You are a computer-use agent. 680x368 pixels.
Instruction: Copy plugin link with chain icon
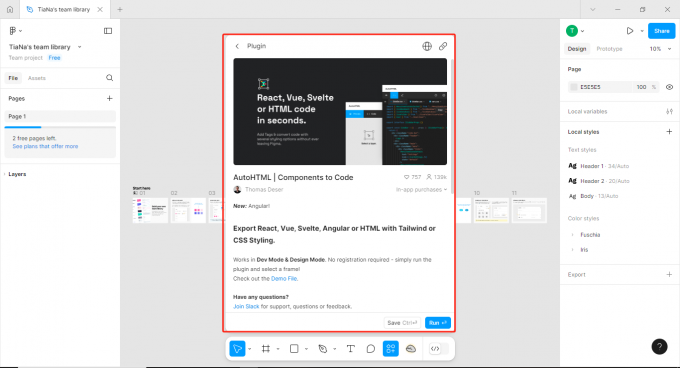coord(443,46)
